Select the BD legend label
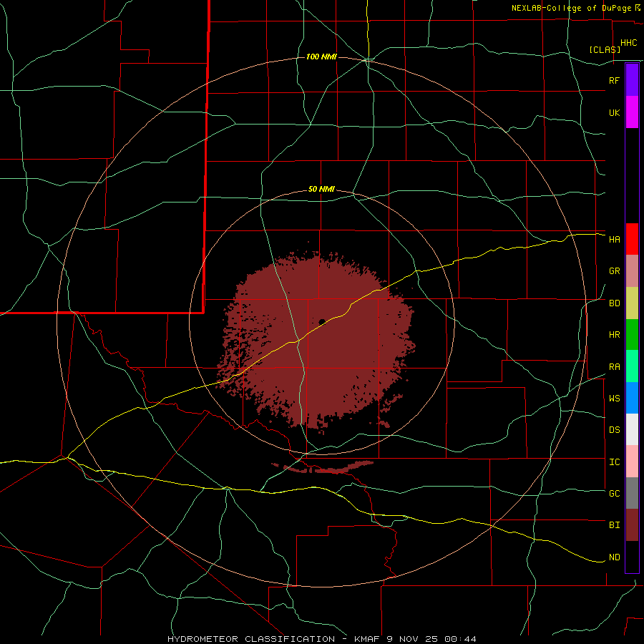This screenshot has width=644, height=644. (x=615, y=303)
